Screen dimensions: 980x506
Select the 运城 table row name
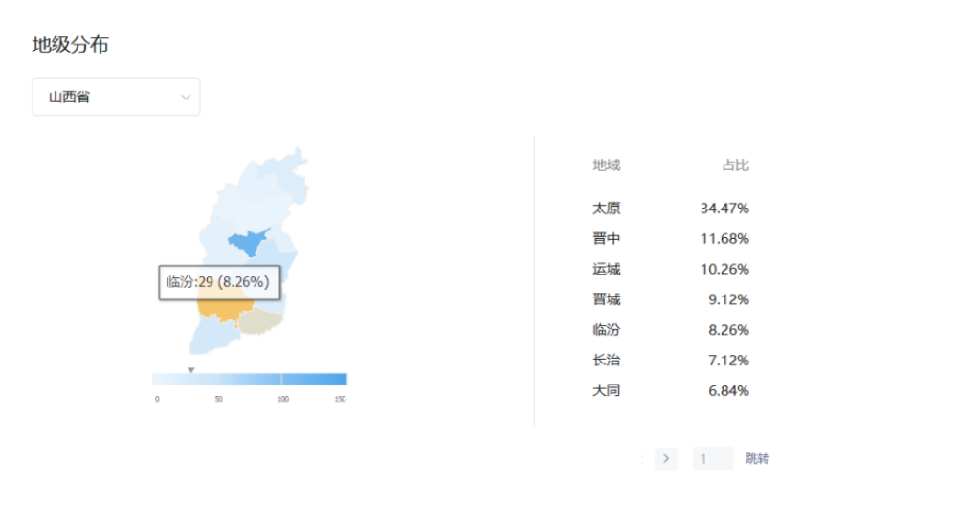pos(606,269)
